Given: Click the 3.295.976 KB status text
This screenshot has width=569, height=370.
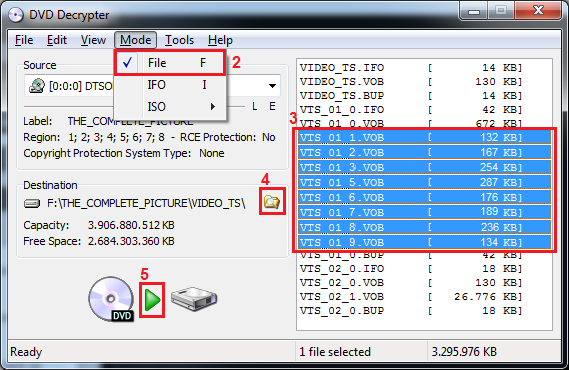Looking at the screenshot, I should [x=464, y=352].
